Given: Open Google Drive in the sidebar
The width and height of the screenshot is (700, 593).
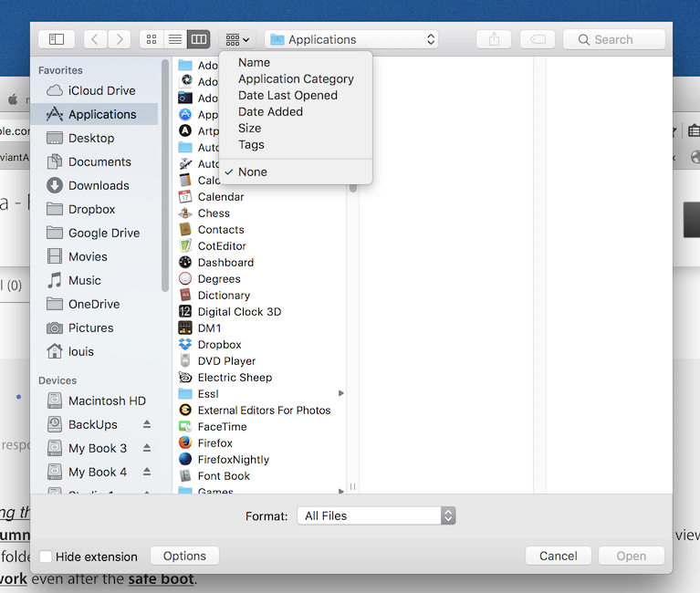Looking at the screenshot, I should coord(94,233).
